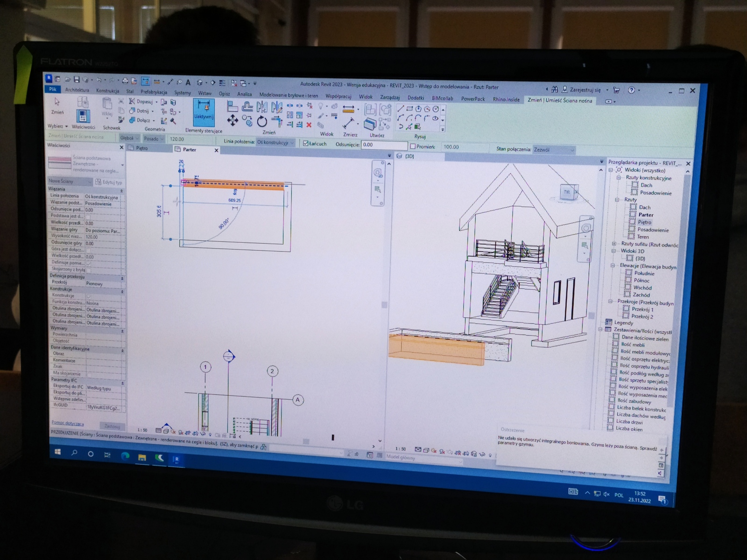The image size is (747, 560).
Task: Click the Uaktywnij dimensions button
Action: 204,111
